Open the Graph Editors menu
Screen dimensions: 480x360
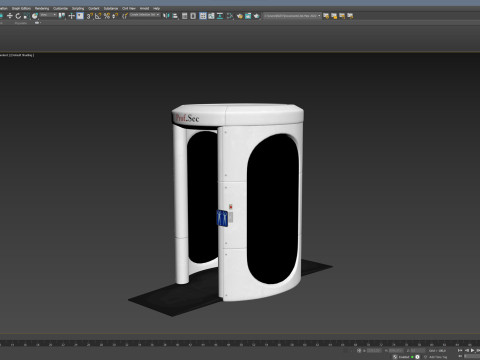pyautogui.click(x=21, y=8)
